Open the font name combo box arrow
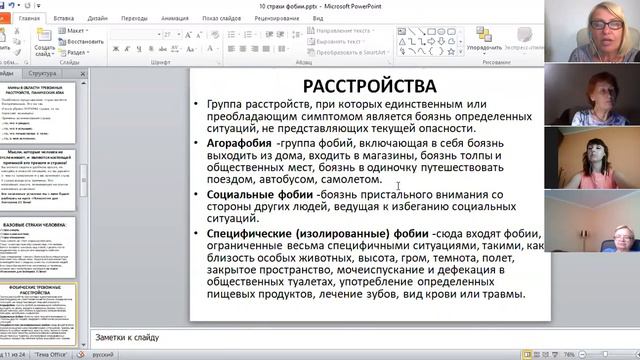 pyautogui.click(x=159, y=35)
